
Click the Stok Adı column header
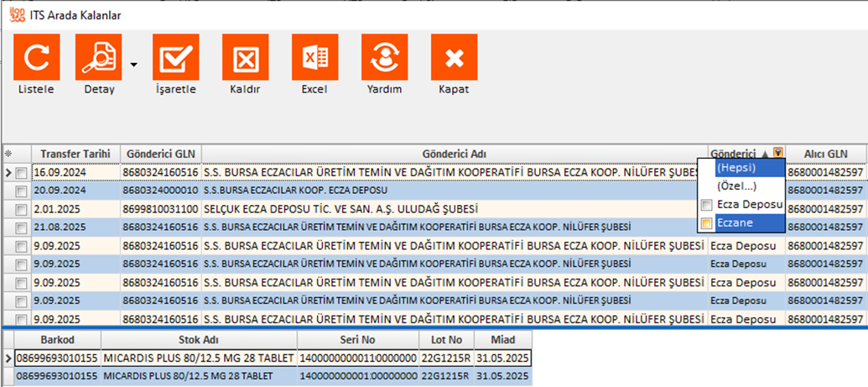click(x=199, y=340)
